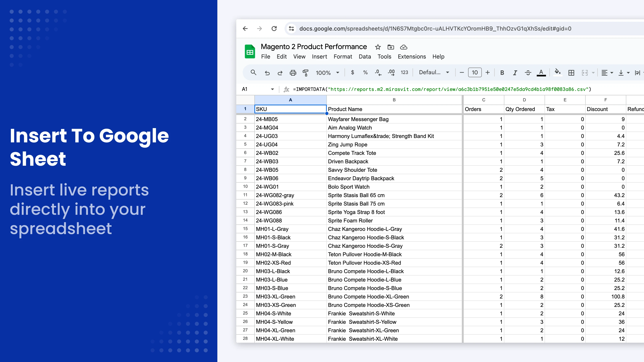The width and height of the screenshot is (644, 362).
Task: Select column A header
Action: coord(290,100)
